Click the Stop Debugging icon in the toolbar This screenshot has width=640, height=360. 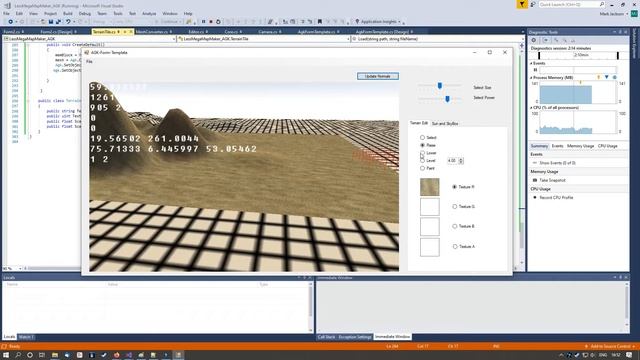pos(211,22)
